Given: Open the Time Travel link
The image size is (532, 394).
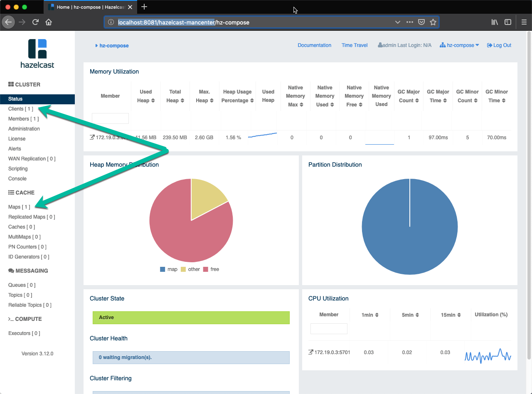Looking at the screenshot, I should click(x=355, y=45).
